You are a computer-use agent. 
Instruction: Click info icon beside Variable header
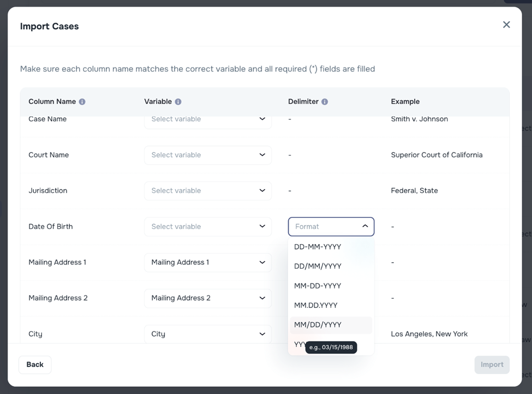(x=178, y=102)
